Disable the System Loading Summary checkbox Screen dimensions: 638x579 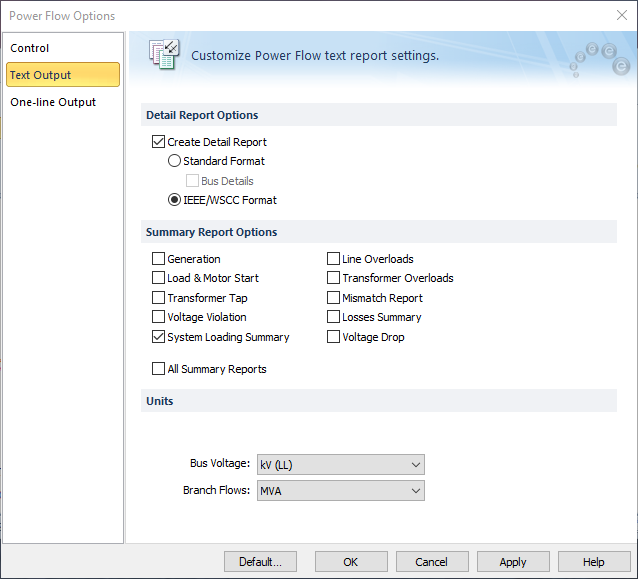[x=158, y=337]
